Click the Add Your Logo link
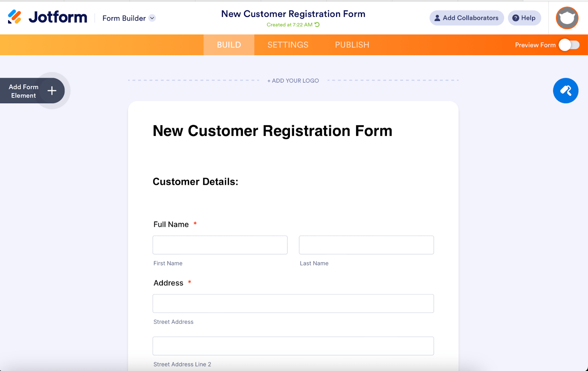Image resolution: width=588 pixels, height=371 pixels. [293, 80]
